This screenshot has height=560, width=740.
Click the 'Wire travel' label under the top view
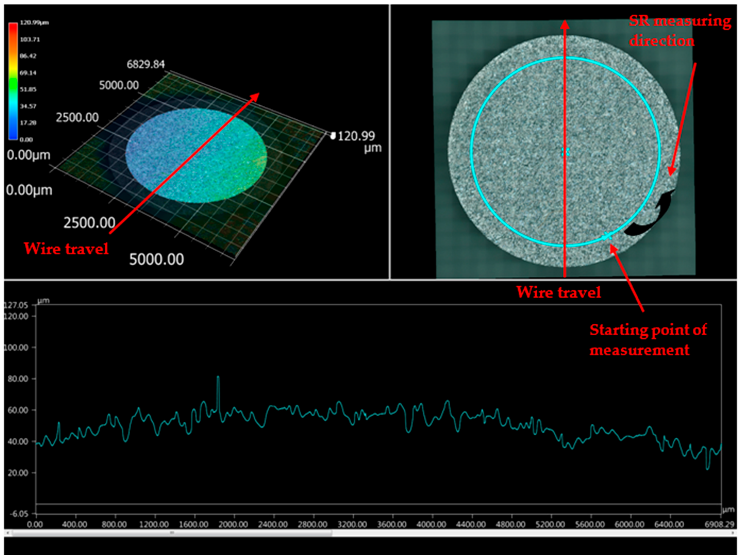558,292
